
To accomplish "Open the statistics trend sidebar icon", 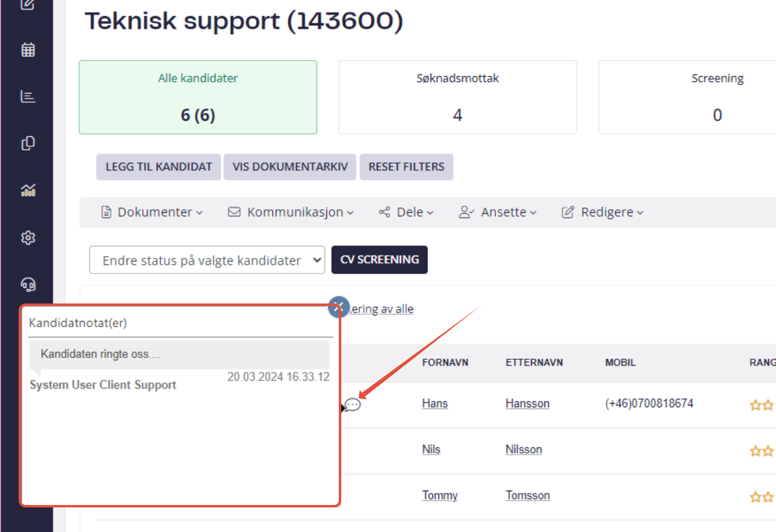I will pos(28,191).
